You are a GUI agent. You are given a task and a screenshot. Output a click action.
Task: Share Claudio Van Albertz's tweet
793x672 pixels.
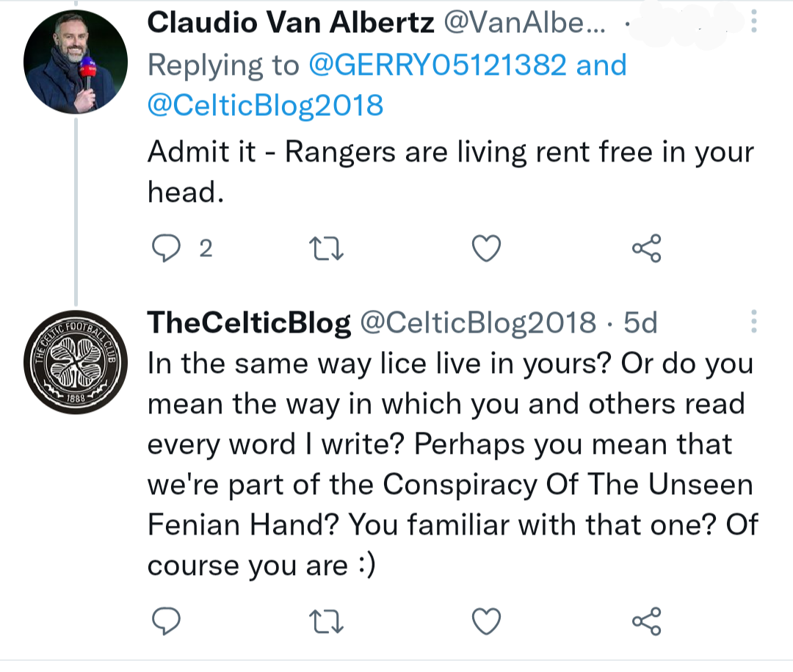(646, 248)
